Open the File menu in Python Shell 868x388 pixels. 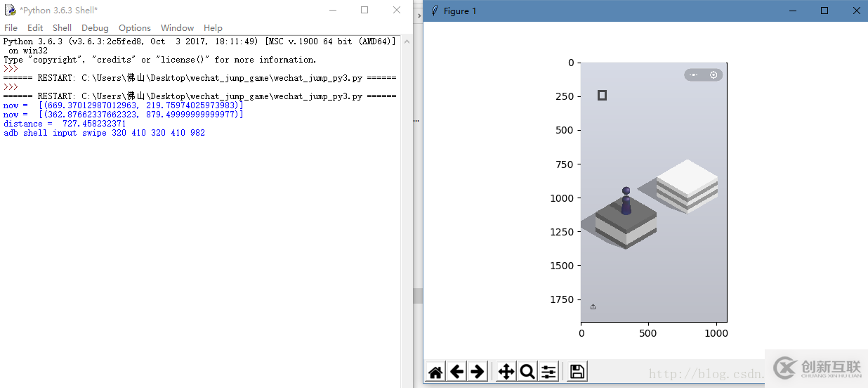click(11, 28)
